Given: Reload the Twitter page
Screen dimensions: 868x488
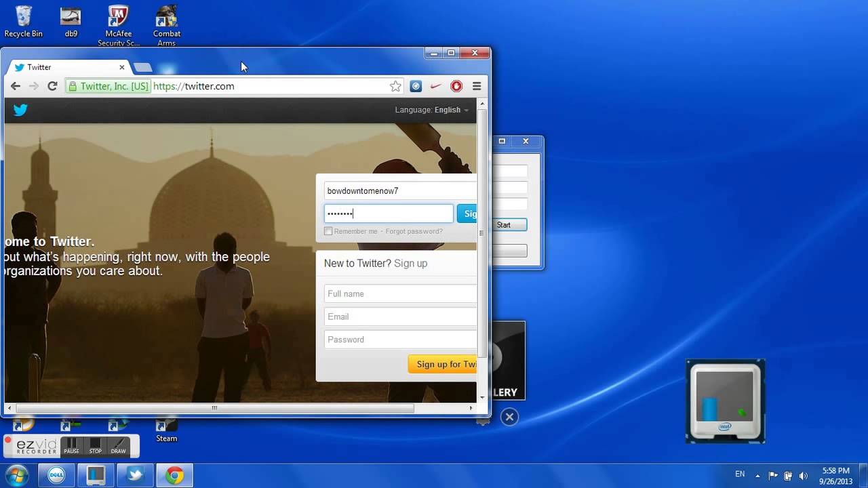Looking at the screenshot, I should 52,86.
